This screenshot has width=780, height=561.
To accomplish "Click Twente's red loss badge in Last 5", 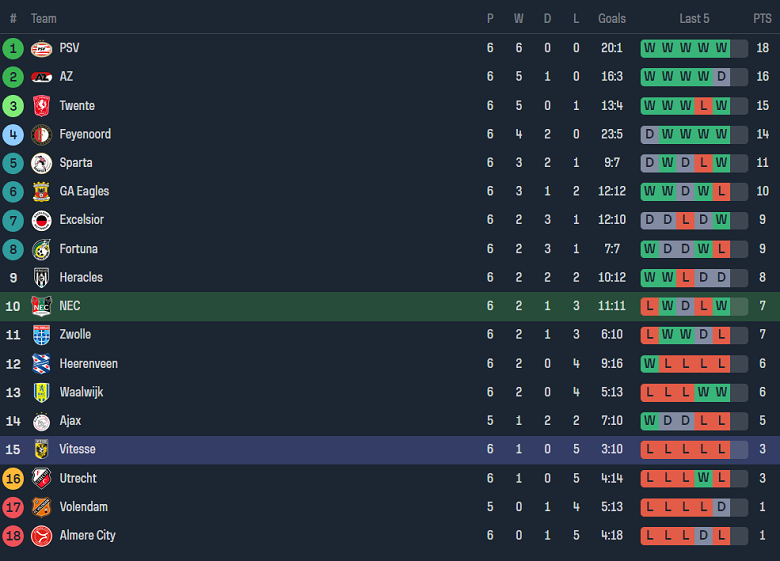I will tap(703, 106).
